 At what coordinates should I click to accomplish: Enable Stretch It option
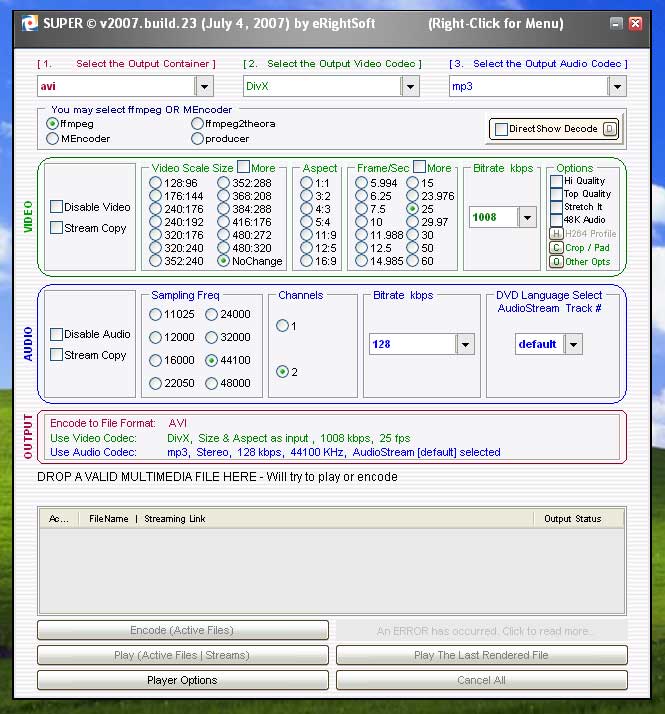tap(556, 207)
